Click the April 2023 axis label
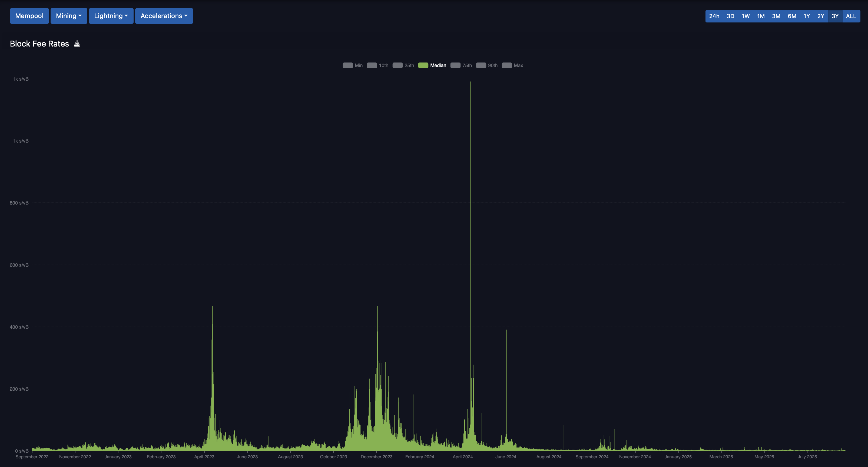 click(x=204, y=457)
